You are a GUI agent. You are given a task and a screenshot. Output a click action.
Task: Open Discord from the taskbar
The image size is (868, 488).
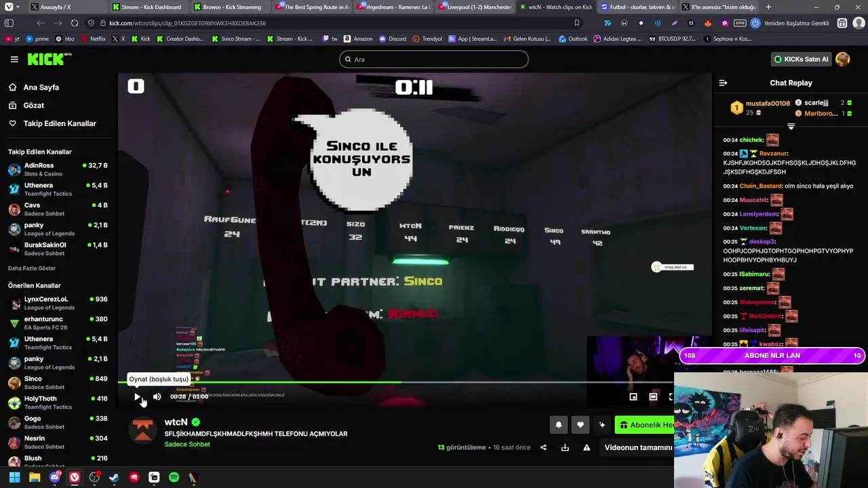pyautogui.click(x=55, y=477)
